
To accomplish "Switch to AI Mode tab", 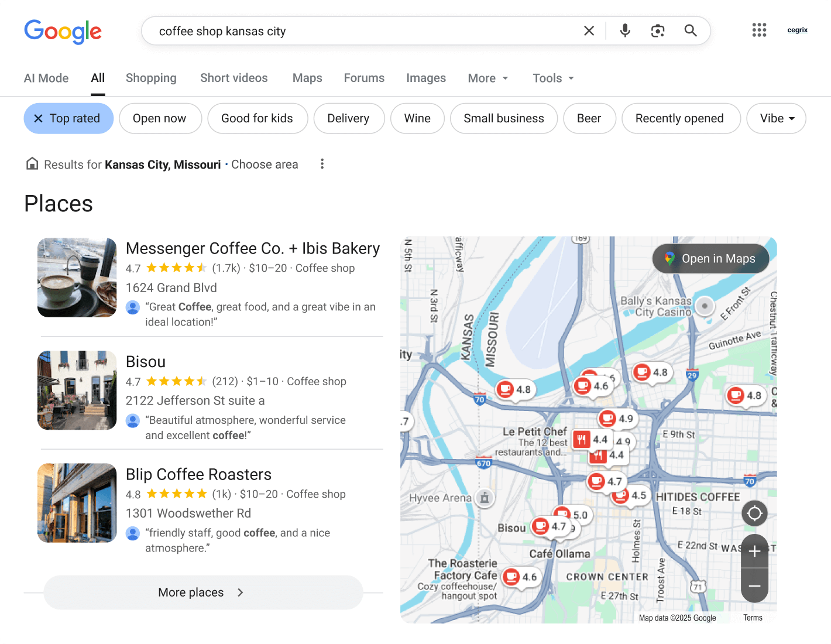I will pos(46,78).
